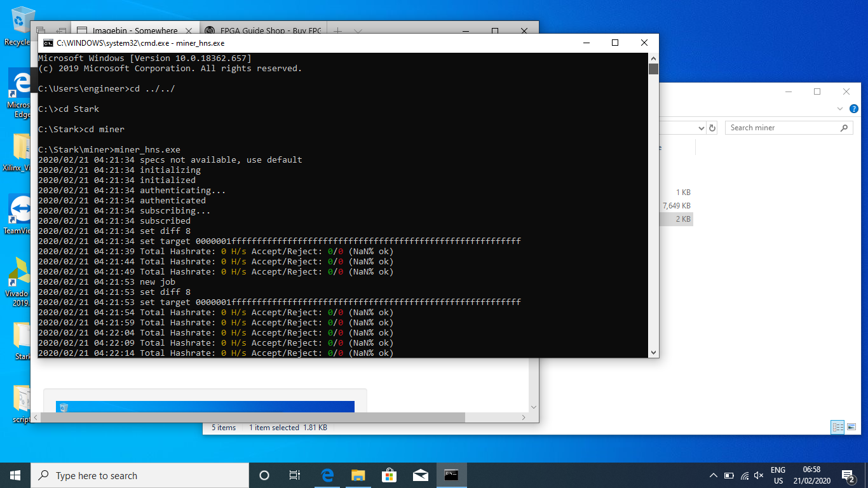
Task: Refresh the miner folder in Explorer
Action: tap(712, 128)
